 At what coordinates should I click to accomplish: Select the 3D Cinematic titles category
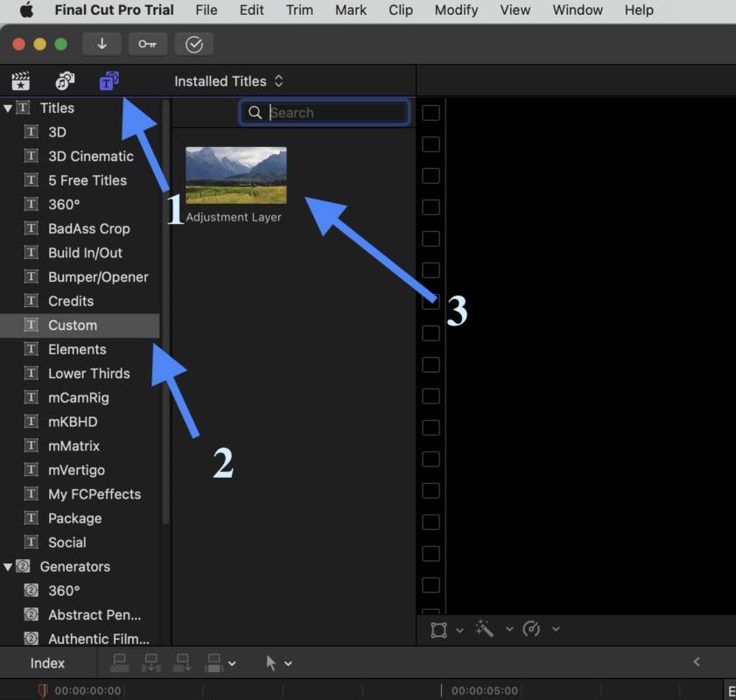[x=80, y=157]
